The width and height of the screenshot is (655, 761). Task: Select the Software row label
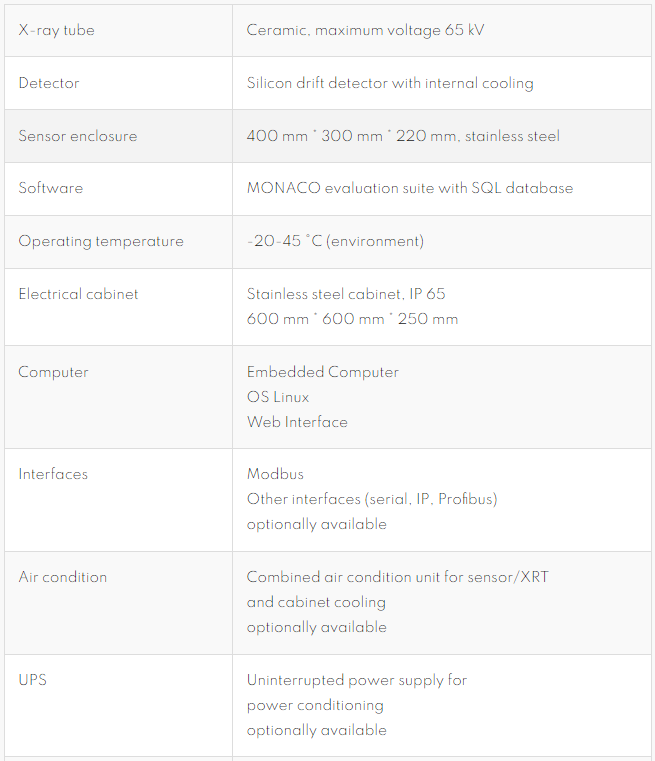coord(50,188)
